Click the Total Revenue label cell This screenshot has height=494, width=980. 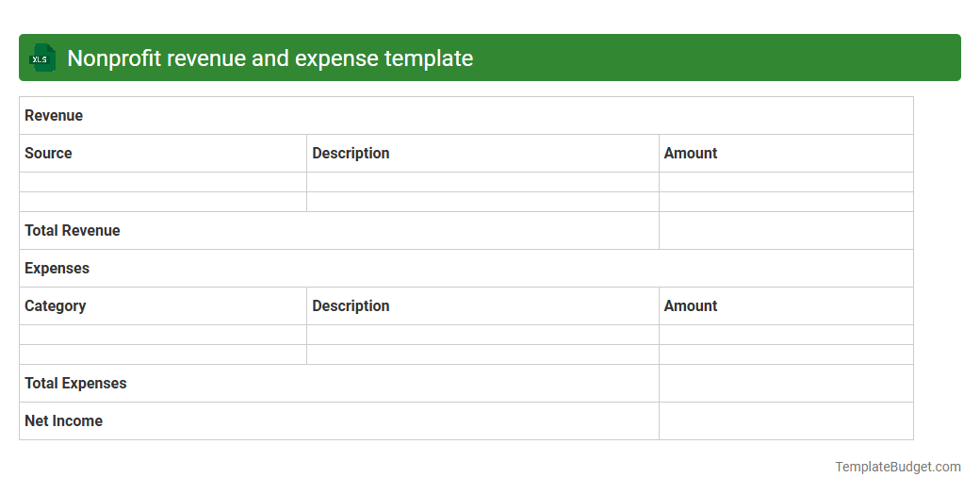(x=338, y=231)
